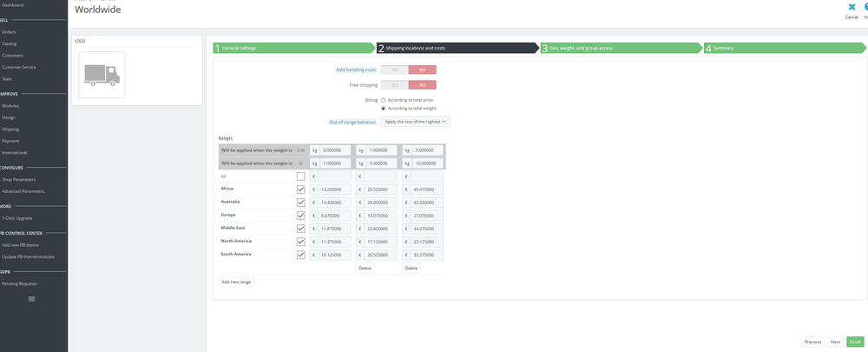Click the Out-of-range behavior label
The image size is (868, 352).
pyautogui.click(x=352, y=122)
